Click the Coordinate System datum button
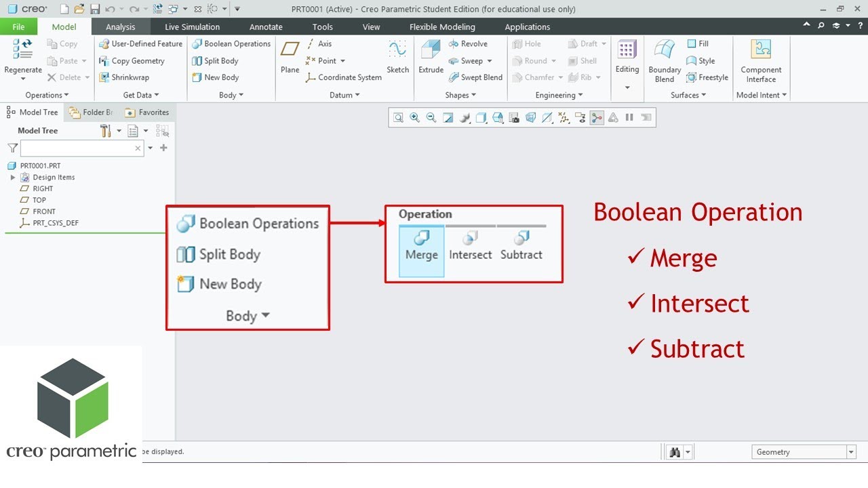The width and height of the screenshot is (868, 488). pos(343,78)
